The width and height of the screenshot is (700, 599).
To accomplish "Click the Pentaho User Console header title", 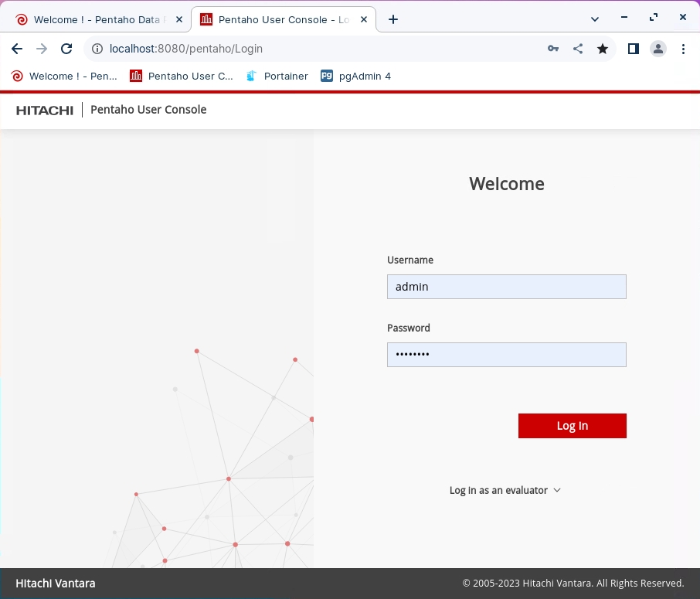I will tap(148, 110).
